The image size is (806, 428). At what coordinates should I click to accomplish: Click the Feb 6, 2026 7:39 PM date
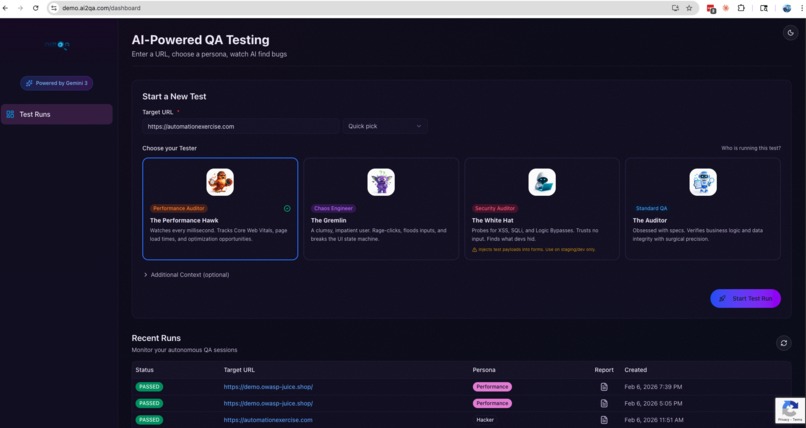(653, 387)
